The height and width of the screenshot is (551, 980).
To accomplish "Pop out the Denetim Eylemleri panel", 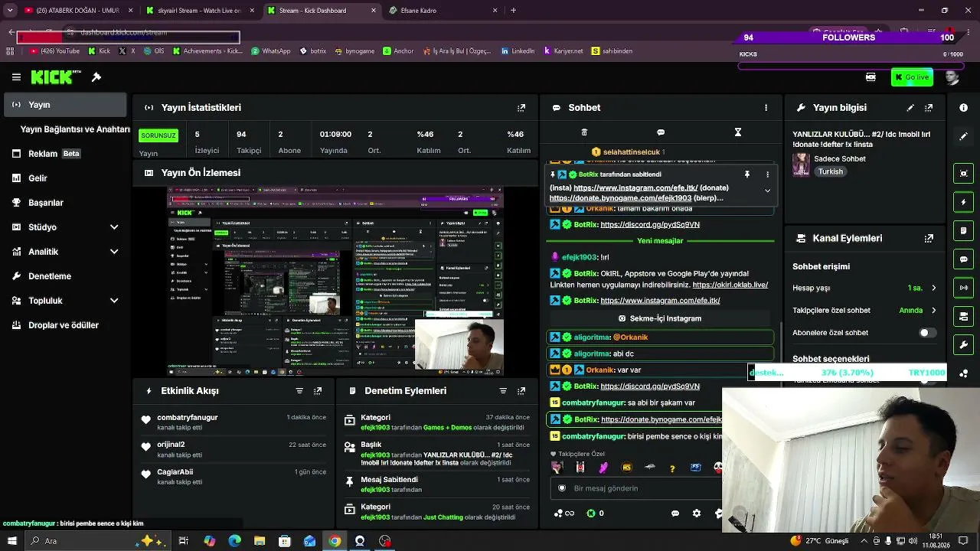I will pos(521,391).
